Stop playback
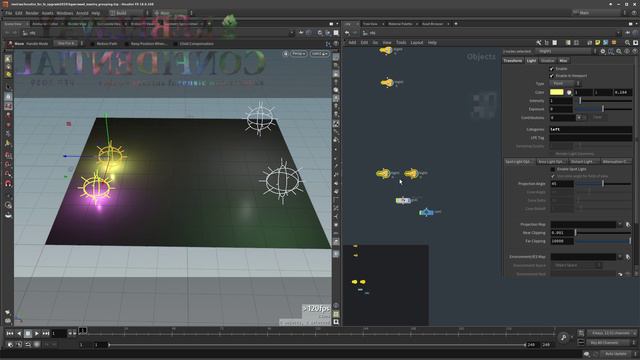 (x=28, y=333)
